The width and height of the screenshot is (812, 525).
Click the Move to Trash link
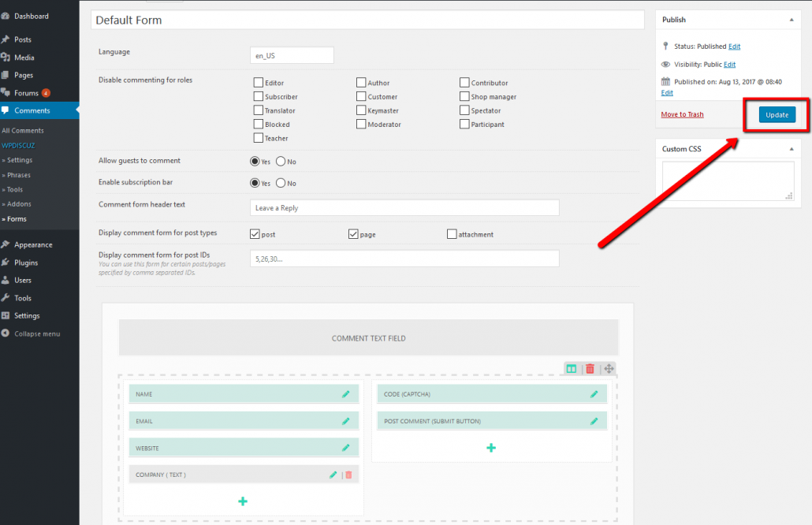pos(682,115)
